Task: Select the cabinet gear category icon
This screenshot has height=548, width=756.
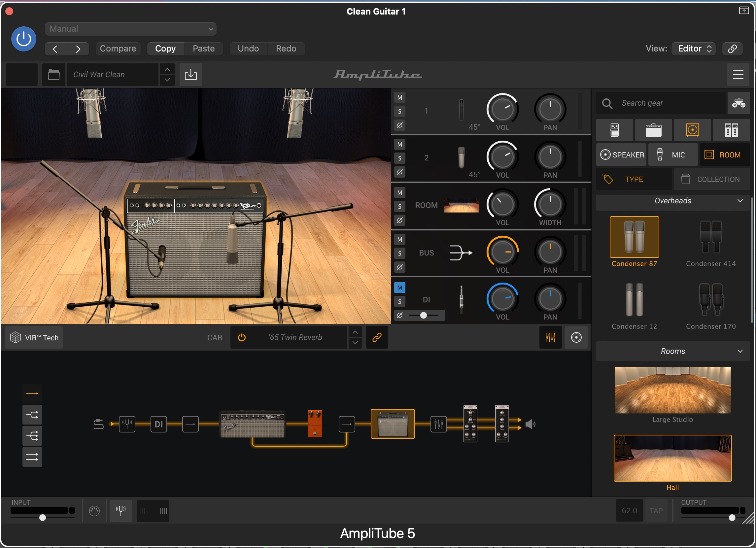Action: tap(692, 130)
